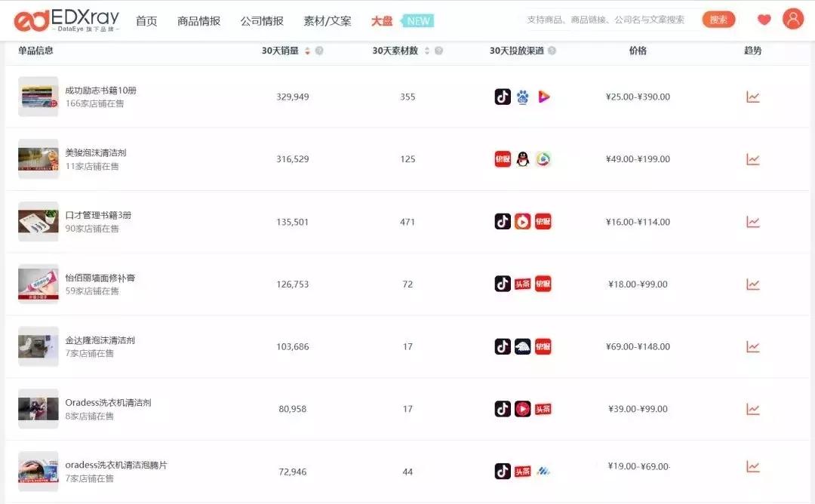
Task: Open the 公司情报 nav item
Action: [262, 21]
